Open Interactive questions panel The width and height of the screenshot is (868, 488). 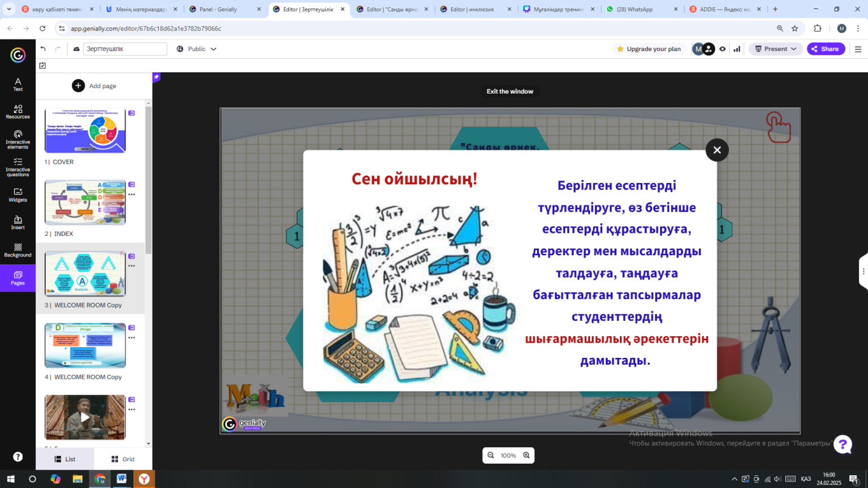pos(18,167)
